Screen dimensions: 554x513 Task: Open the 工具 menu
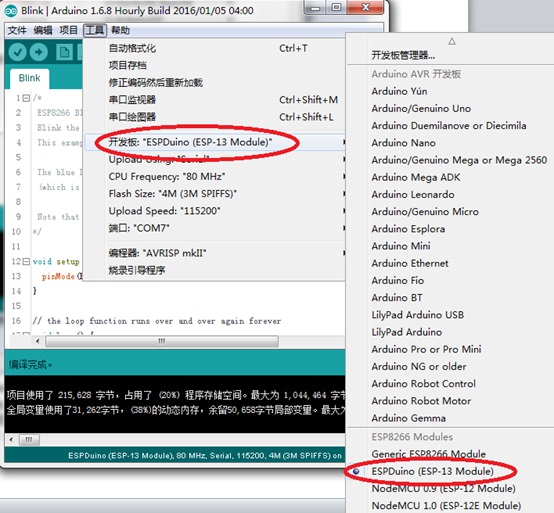tap(95, 30)
